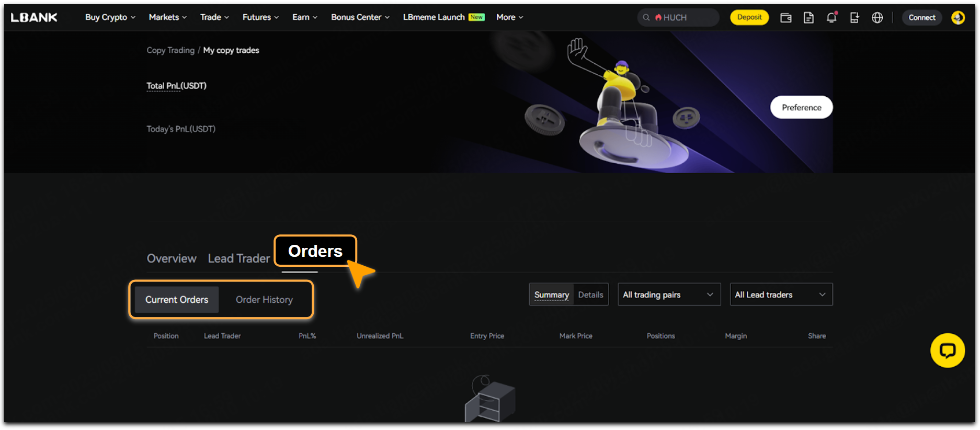Open the user profile avatar
980x430 pixels.
[958, 18]
